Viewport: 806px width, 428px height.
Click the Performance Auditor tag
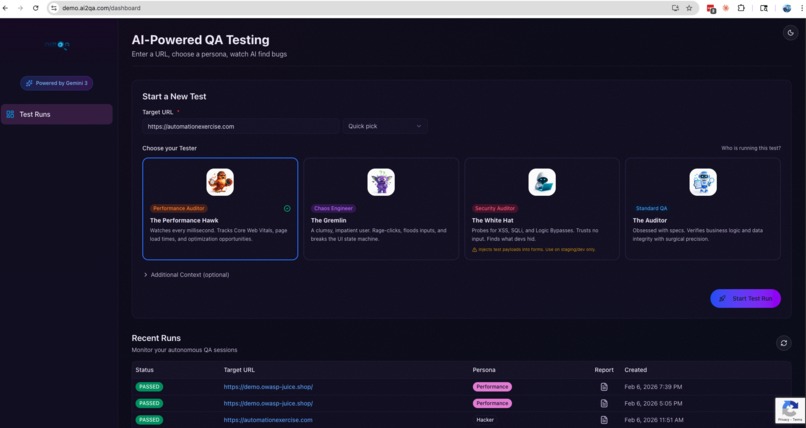coord(178,209)
